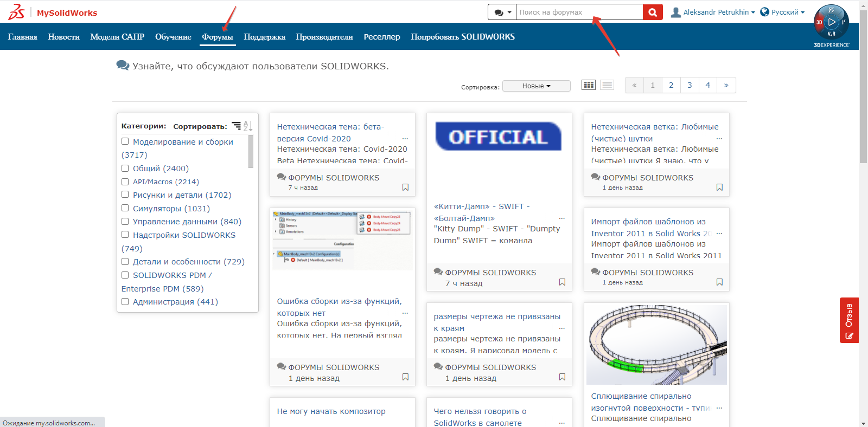This screenshot has width=868, height=427.
Task: Open the Русский language dropdown
Action: click(788, 12)
